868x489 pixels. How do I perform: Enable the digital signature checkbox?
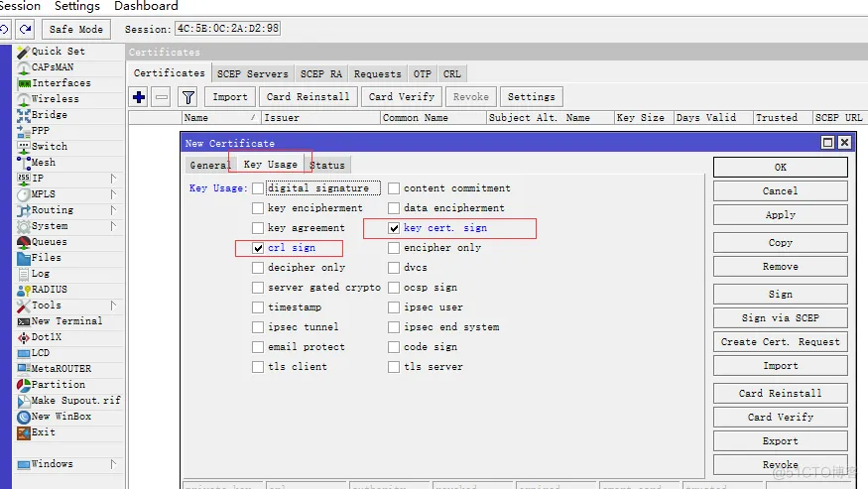pos(258,188)
